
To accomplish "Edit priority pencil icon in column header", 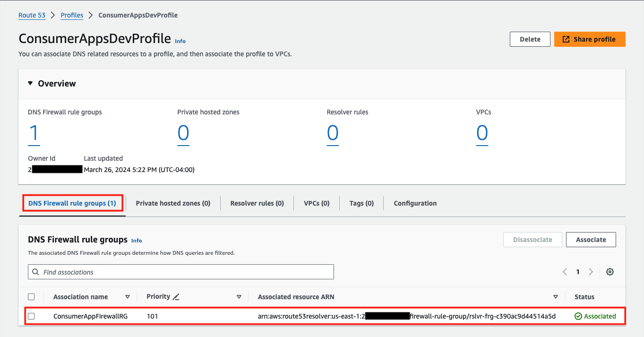I will (176, 297).
